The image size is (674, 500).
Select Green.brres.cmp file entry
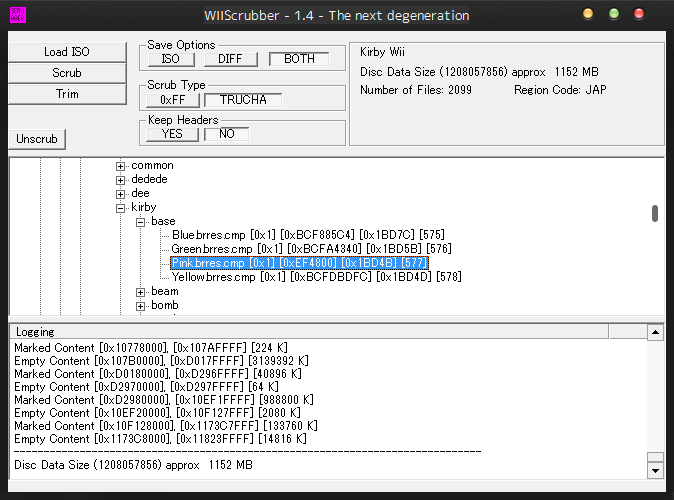pyautogui.click(x=311, y=249)
